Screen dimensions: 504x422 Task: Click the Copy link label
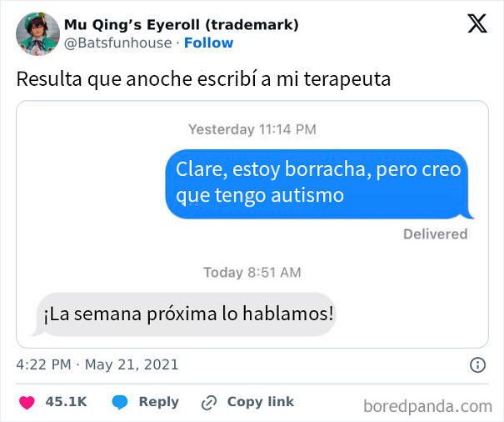click(x=261, y=401)
